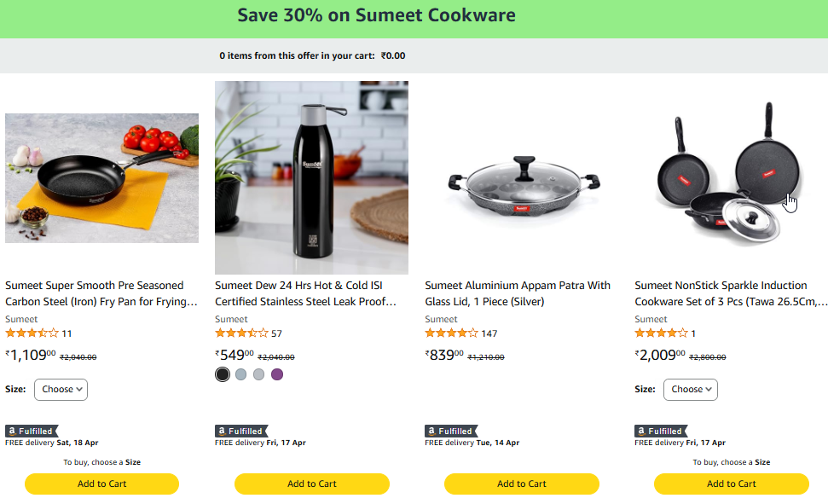This screenshot has height=504, width=828.
Task: Click the Fulfilled badge under the Cookware Set
Action: tap(661, 432)
